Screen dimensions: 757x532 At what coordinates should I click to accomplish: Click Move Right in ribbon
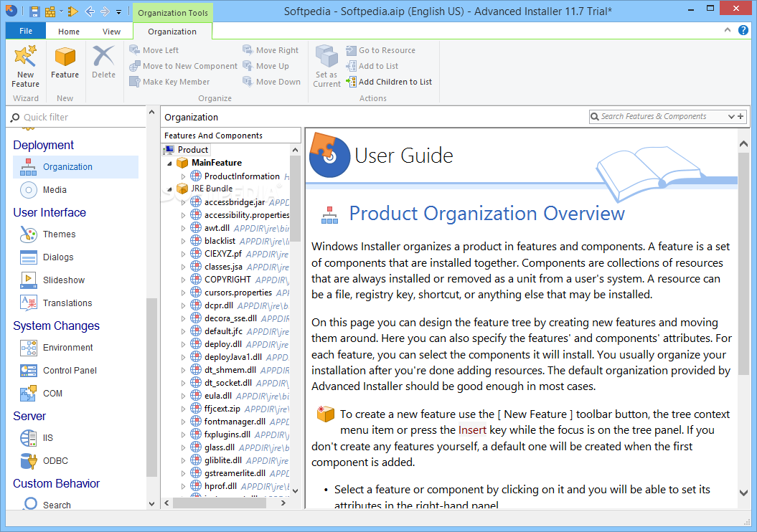[x=271, y=50]
